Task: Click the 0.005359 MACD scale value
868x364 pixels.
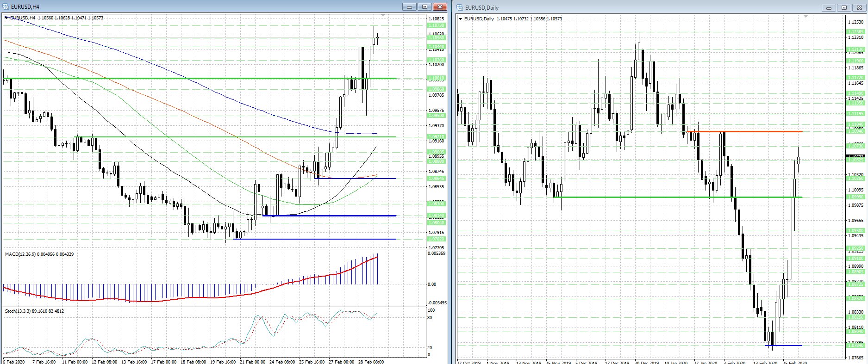Action: point(437,253)
